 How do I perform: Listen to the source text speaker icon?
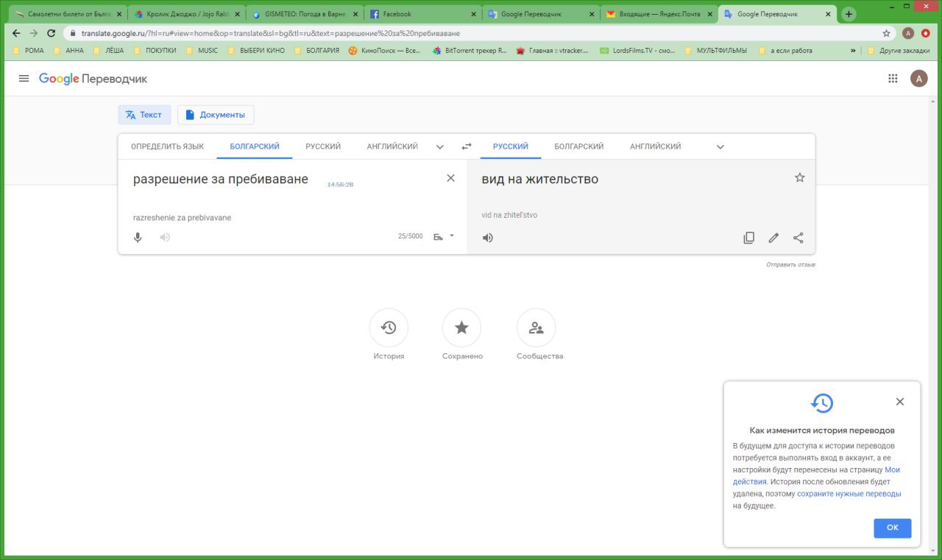165,237
